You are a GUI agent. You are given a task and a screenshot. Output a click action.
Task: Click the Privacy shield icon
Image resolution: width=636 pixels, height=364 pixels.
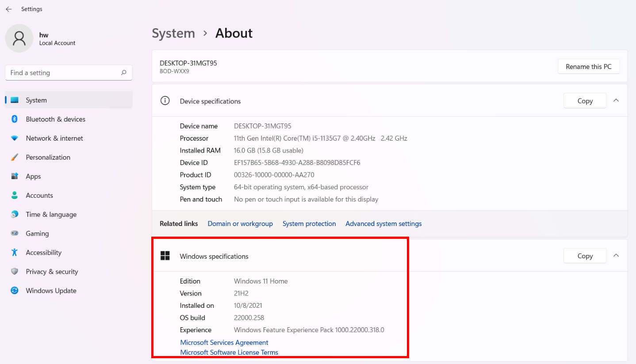click(x=15, y=271)
